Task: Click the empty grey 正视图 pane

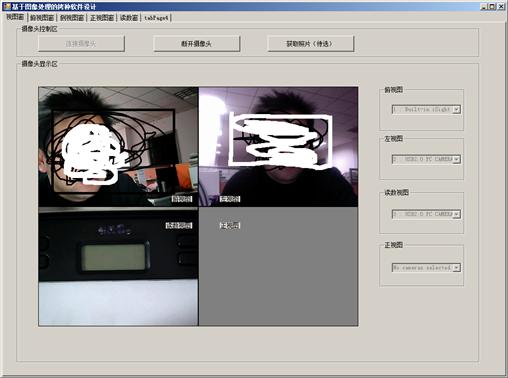Action: tap(278, 267)
